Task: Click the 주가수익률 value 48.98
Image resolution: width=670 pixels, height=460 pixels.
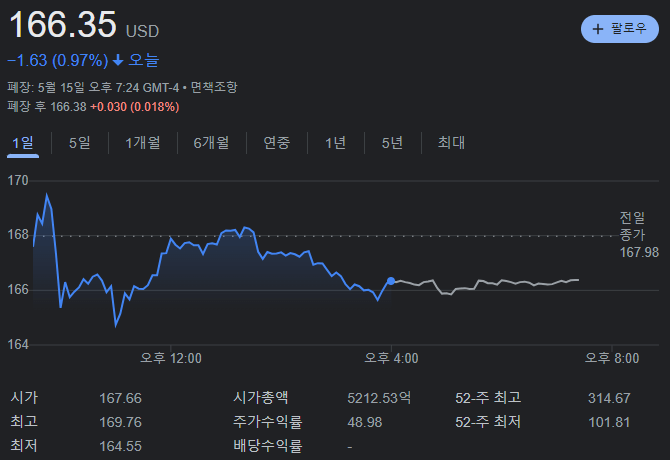Action: point(364,422)
